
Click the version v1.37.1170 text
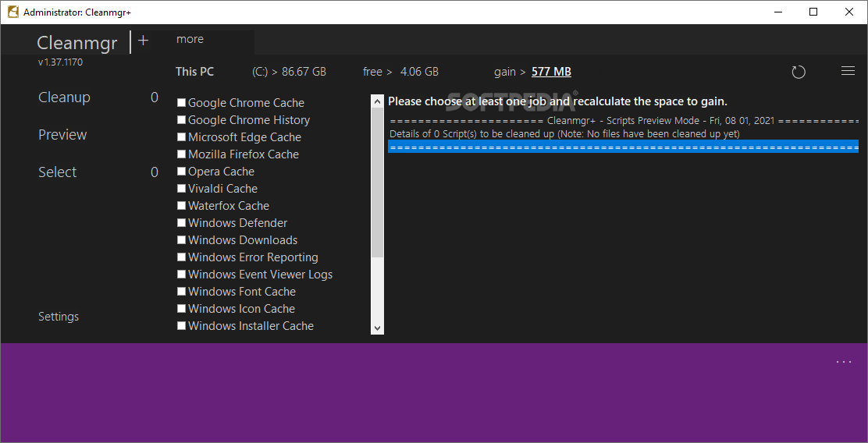pyautogui.click(x=60, y=62)
